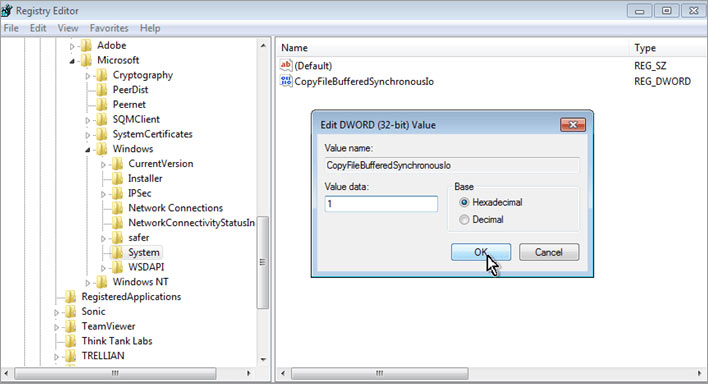The width and height of the screenshot is (708, 384).
Task: Click the RegisteredApplications folder icon
Action: pos(70,297)
